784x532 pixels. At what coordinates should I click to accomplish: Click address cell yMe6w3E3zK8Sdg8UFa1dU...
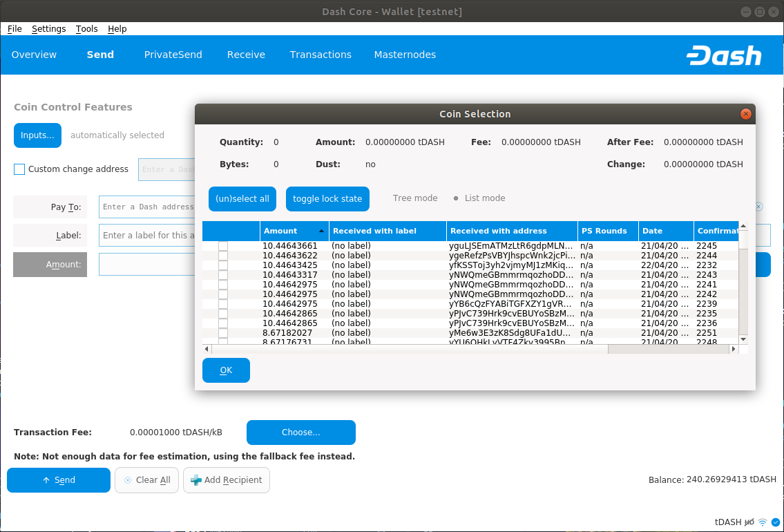[512, 333]
